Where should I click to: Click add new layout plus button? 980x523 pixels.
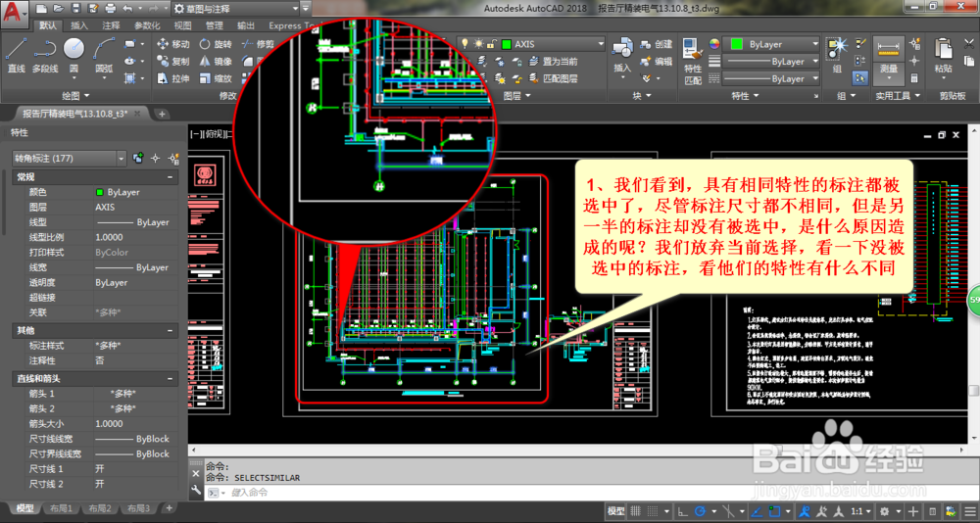coord(169,508)
